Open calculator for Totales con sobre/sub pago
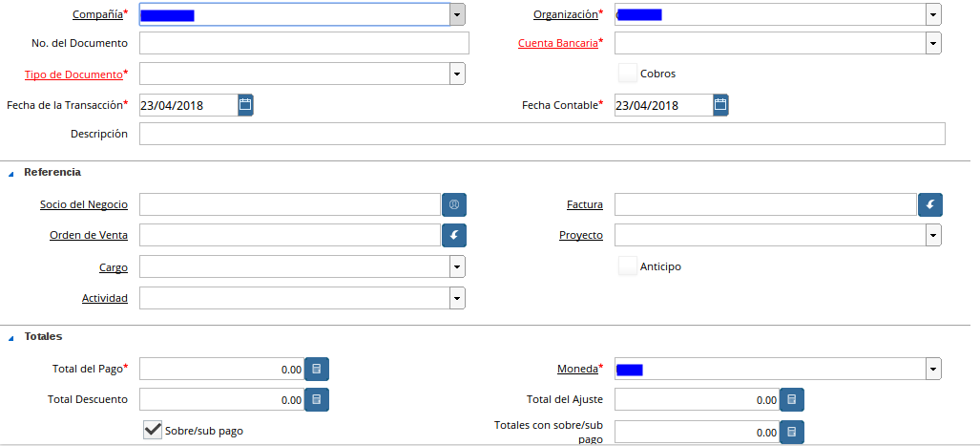Screen dimensions: 980x446 [x=792, y=433]
